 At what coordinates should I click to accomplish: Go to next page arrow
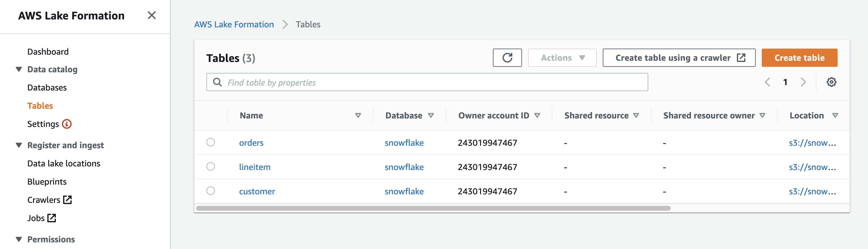point(803,82)
